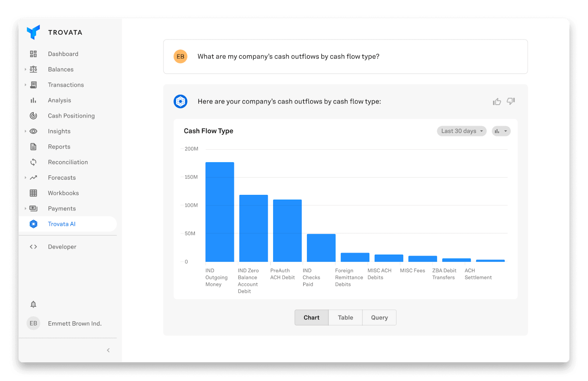Click the thumbs down feedback icon
This screenshot has width=588, height=381.
[x=511, y=101]
